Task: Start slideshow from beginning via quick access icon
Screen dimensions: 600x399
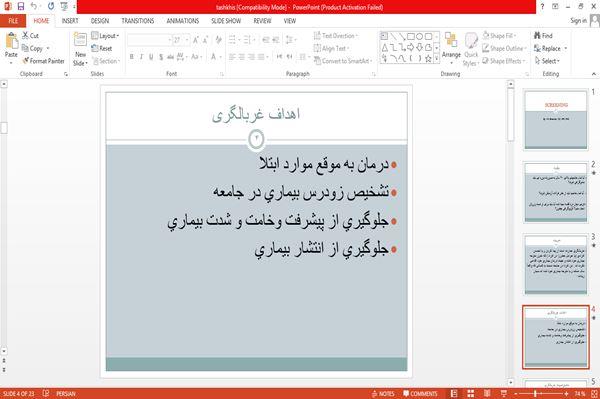Action: (x=64, y=7)
